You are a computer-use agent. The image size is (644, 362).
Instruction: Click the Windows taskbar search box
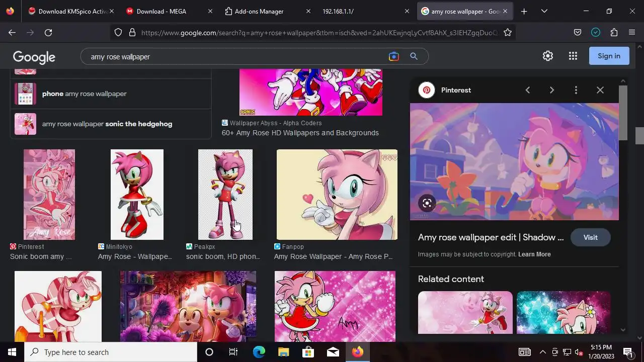click(x=111, y=352)
